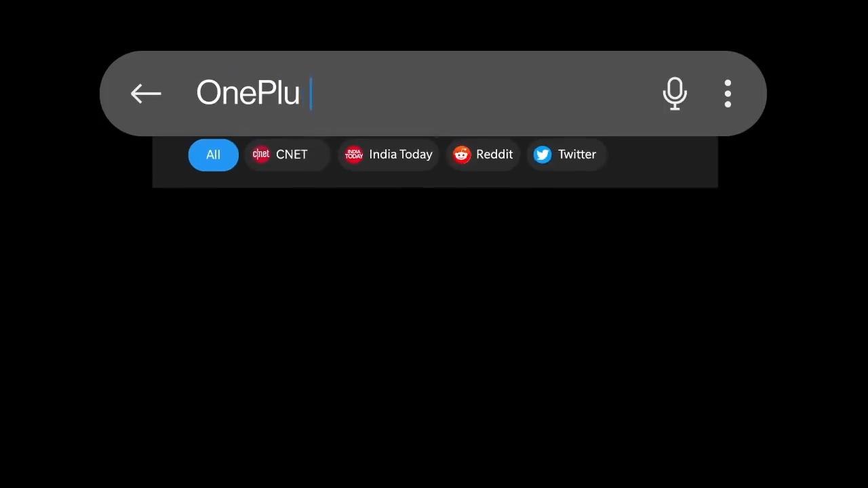868x488 pixels.
Task: Start voice search with the microphone
Action: coord(675,94)
